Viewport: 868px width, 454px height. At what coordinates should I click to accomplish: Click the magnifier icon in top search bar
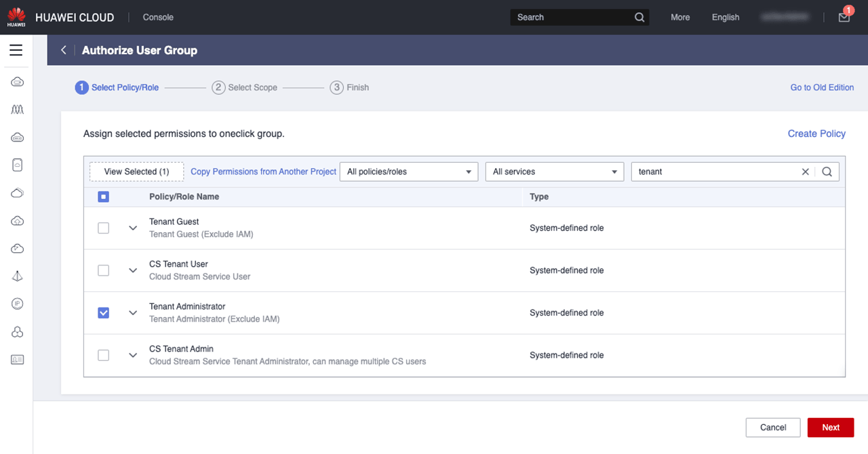pyautogui.click(x=639, y=18)
